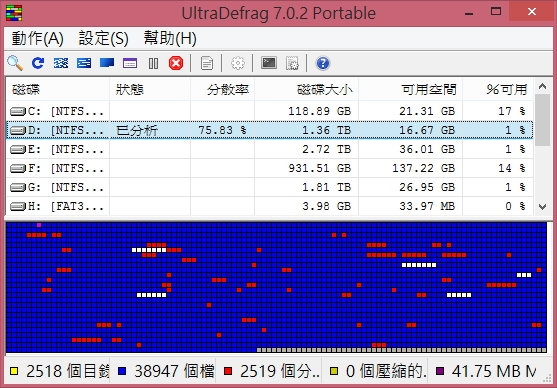Click the purple MFT cluster in the map
This screenshot has height=388, width=557.
click(x=39, y=225)
